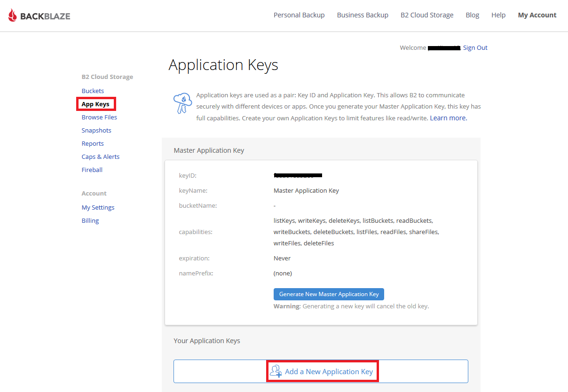Click the add-key icon beside Add a New Application Key
This screenshot has height=392, width=568.
(x=276, y=371)
